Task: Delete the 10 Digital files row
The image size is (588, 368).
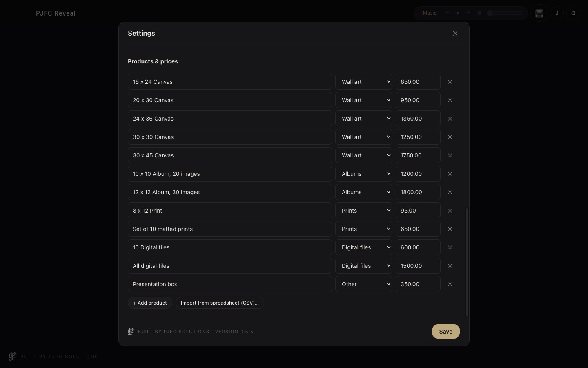Action: click(x=450, y=247)
